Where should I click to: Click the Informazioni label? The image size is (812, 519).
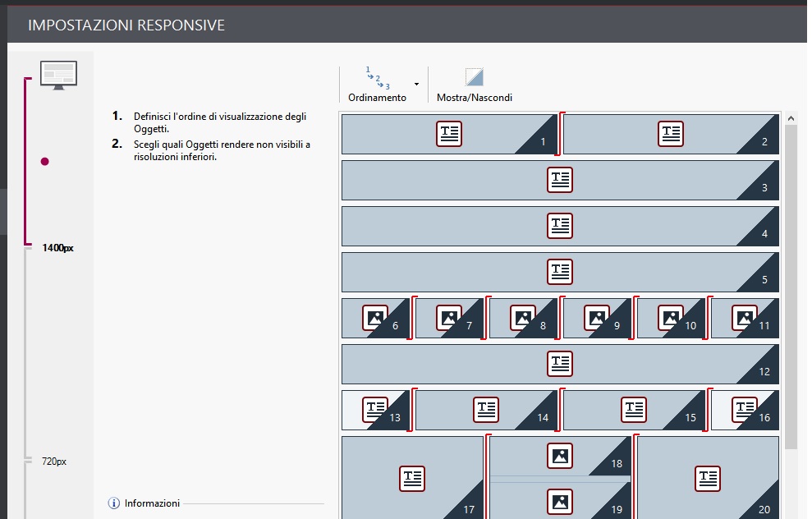point(152,503)
